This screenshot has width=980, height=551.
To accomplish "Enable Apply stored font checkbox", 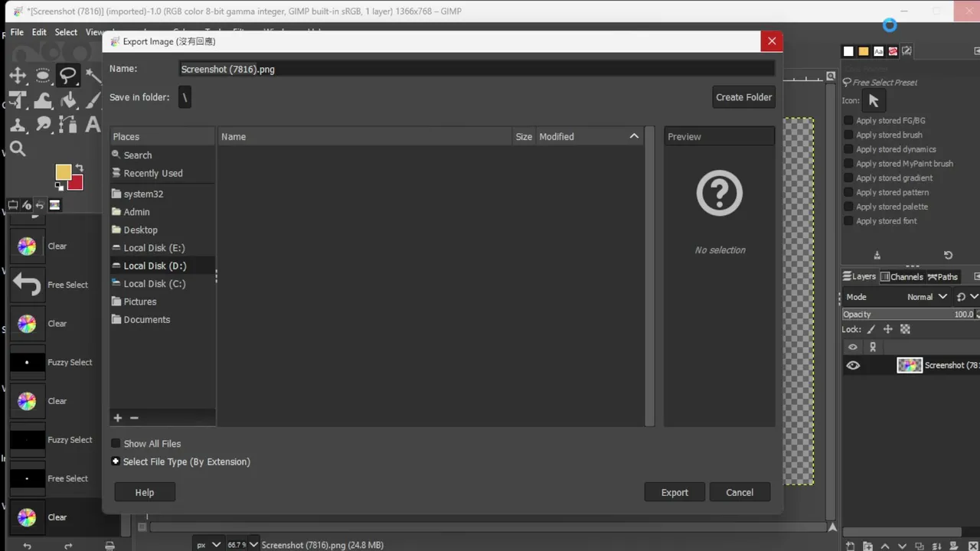I will [x=848, y=221].
